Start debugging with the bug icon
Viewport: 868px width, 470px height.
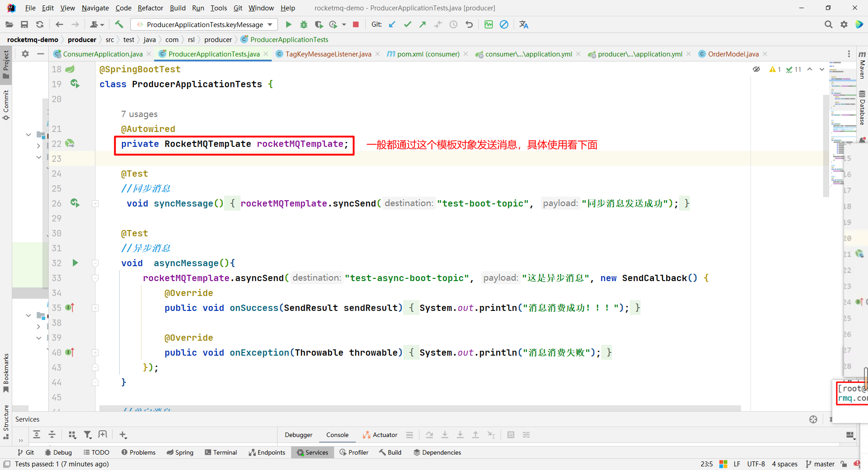303,24
